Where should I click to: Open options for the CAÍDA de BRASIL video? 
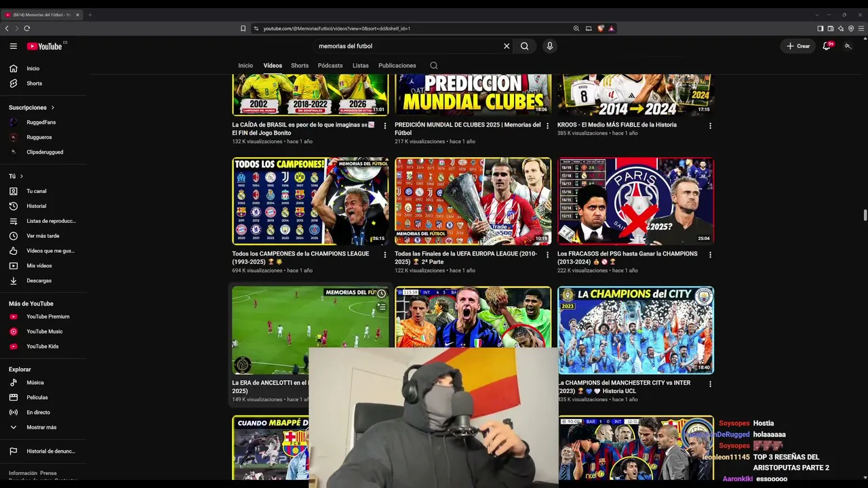[x=385, y=126]
